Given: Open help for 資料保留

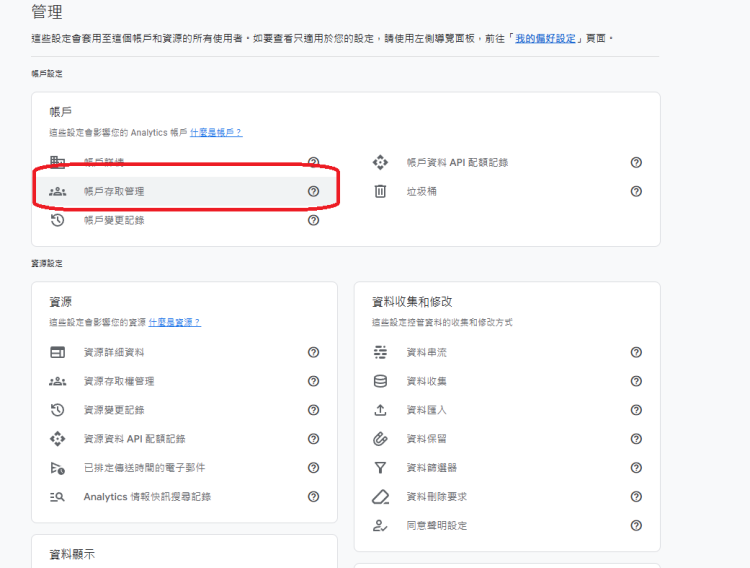Looking at the screenshot, I should click(x=636, y=439).
